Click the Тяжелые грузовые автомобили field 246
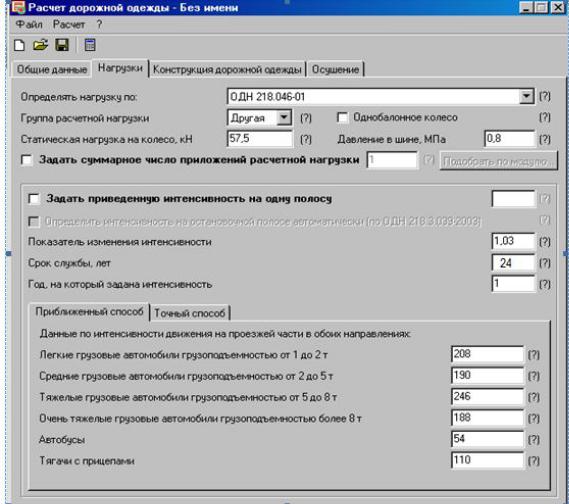 click(x=487, y=397)
